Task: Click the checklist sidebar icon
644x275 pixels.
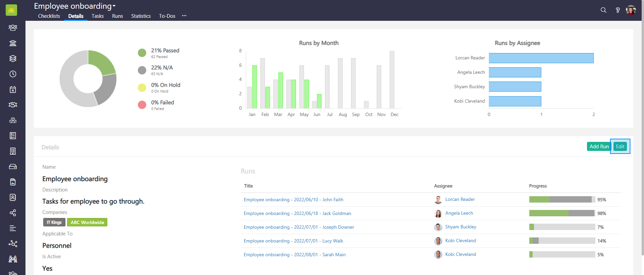Action: pos(13,135)
